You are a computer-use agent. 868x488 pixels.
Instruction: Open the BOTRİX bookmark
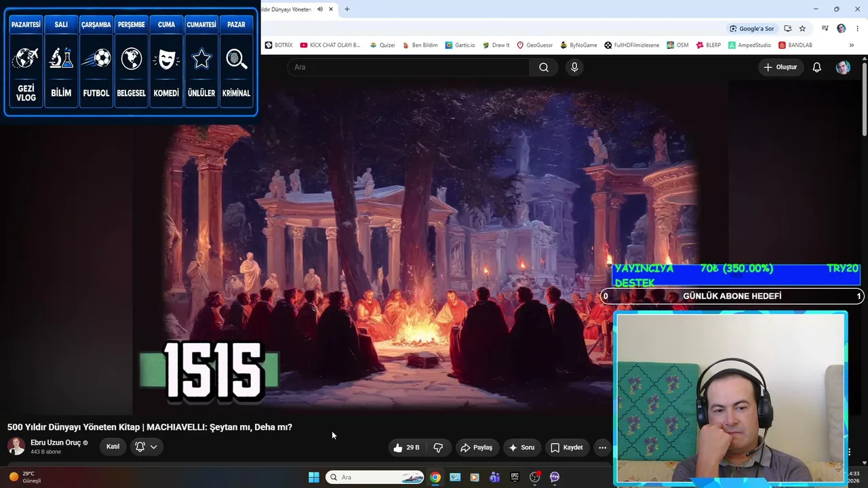[x=279, y=45]
